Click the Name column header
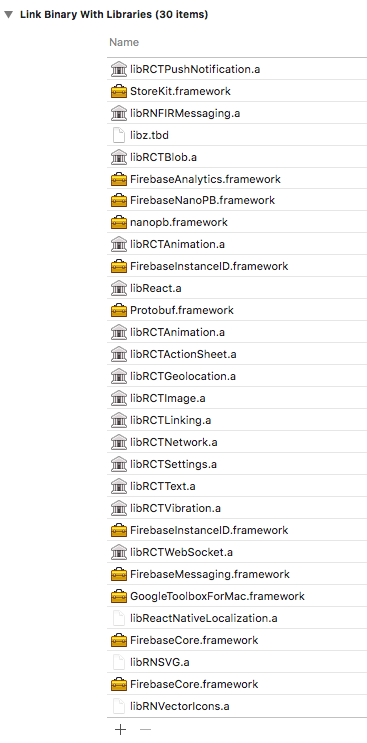Screen dimensions: 367x743 124,42
